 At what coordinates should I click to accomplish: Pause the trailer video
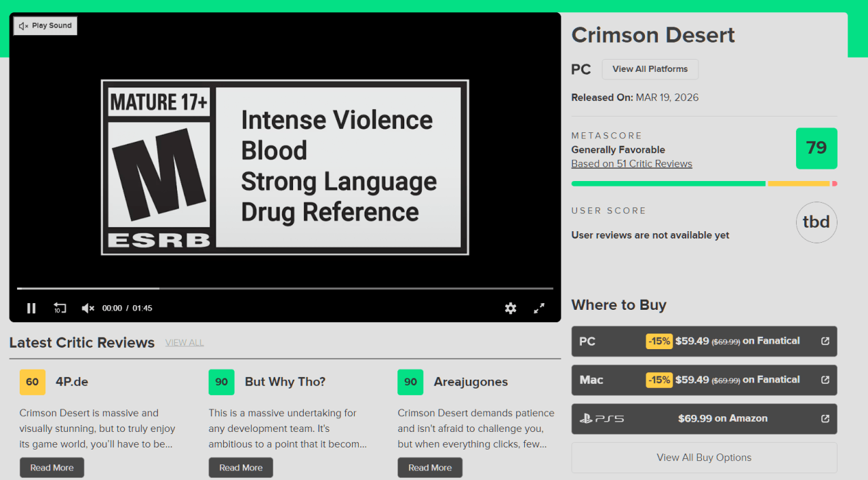(x=31, y=308)
